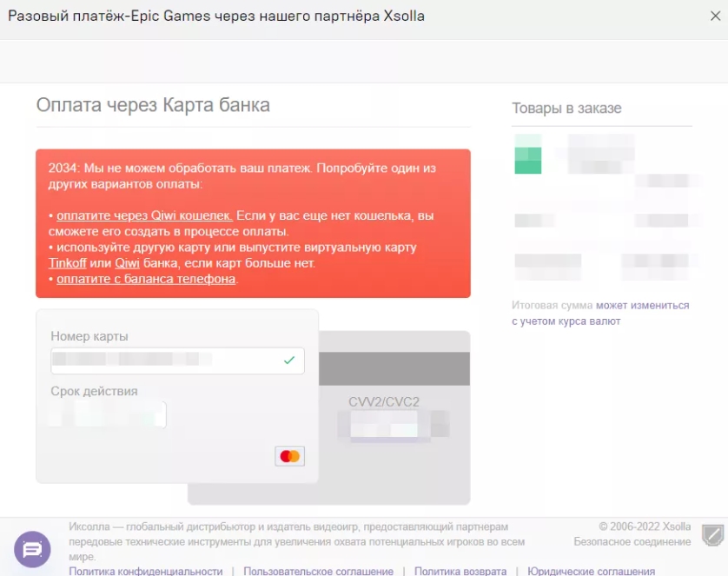Click the 'Товары в заказе' heading
The image size is (728, 576).
pyautogui.click(x=566, y=109)
